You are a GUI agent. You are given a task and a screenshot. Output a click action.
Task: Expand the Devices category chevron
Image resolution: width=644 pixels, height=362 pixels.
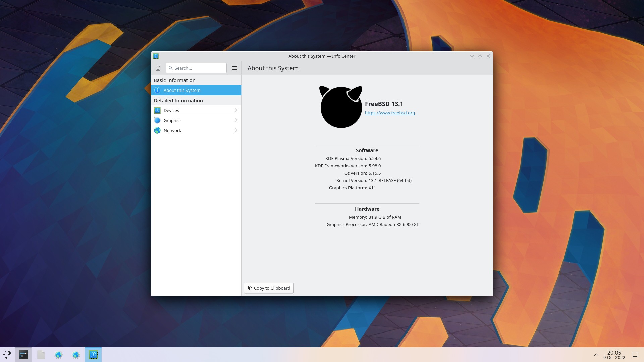(236, 110)
